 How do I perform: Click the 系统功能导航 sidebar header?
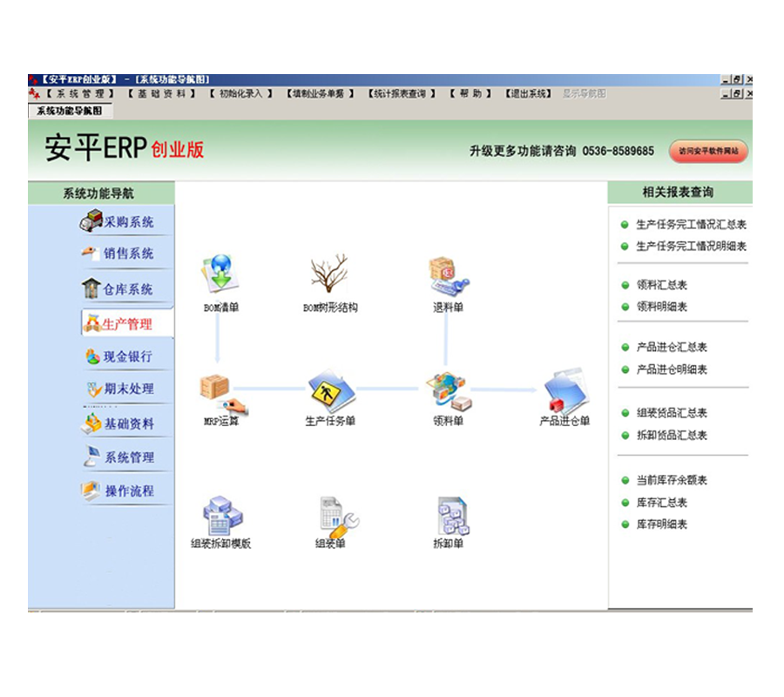point(102,193)
